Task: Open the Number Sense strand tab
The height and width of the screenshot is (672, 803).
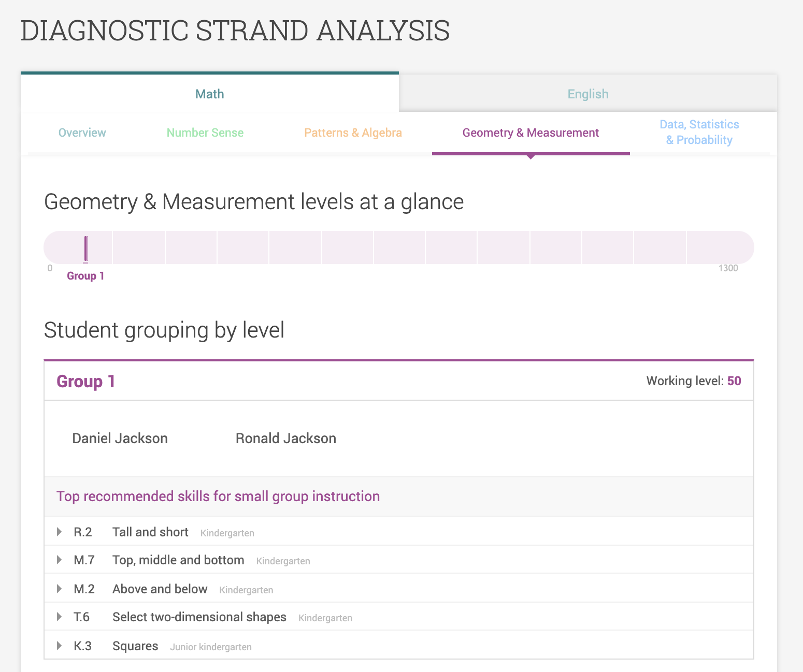Action: tap(205, 133)
